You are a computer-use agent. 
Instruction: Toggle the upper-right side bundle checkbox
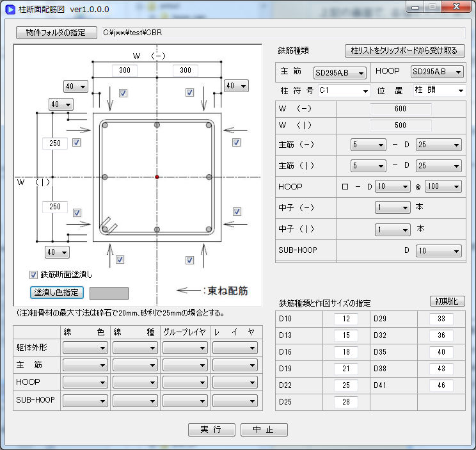tap(236, 142)
